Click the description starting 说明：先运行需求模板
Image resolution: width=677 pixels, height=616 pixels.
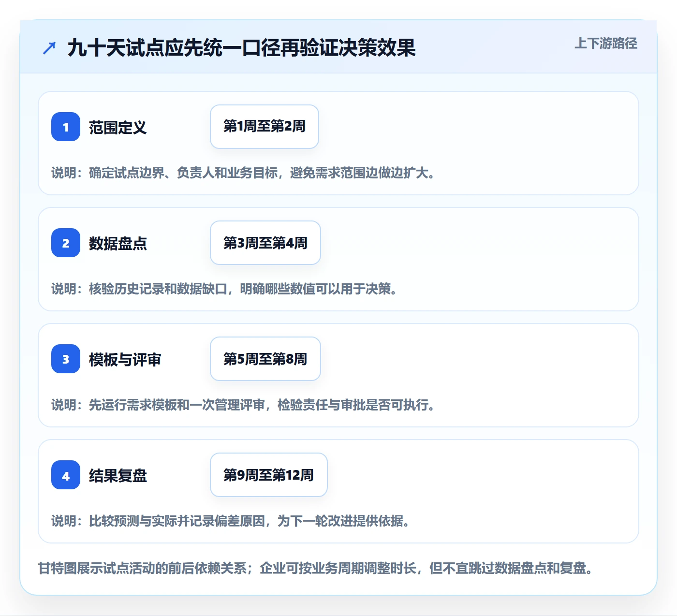point(244,405)
